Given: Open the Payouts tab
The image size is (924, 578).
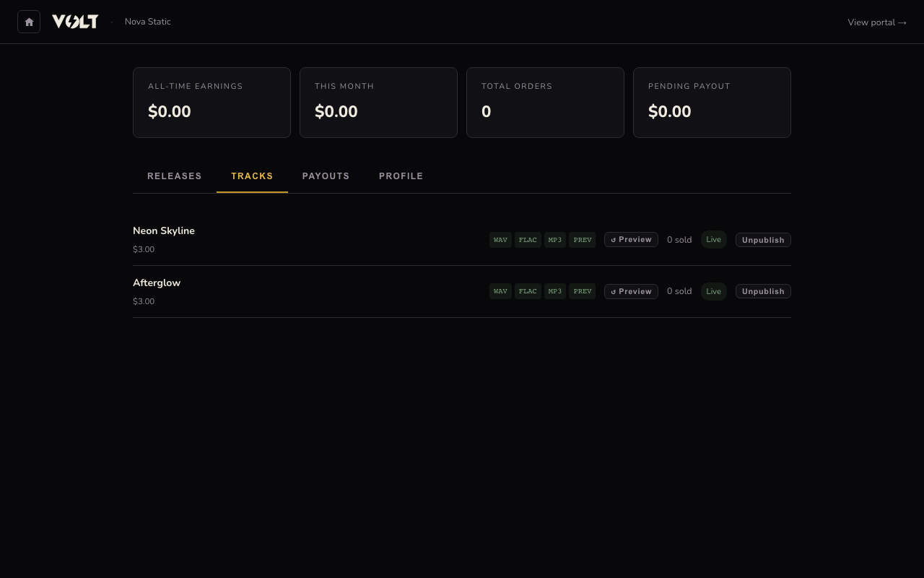Looking at the screenshot, I should click(x=326, y=176).
